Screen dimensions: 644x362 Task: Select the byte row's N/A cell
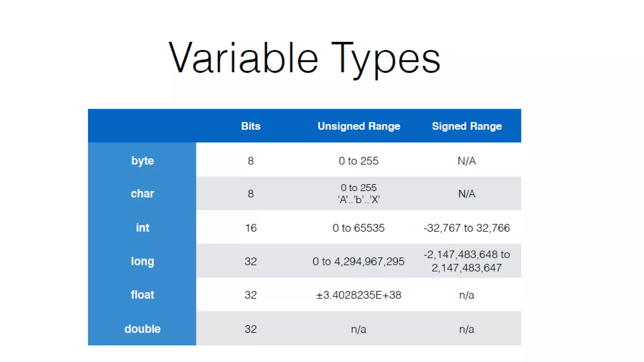tap(467, 161)
